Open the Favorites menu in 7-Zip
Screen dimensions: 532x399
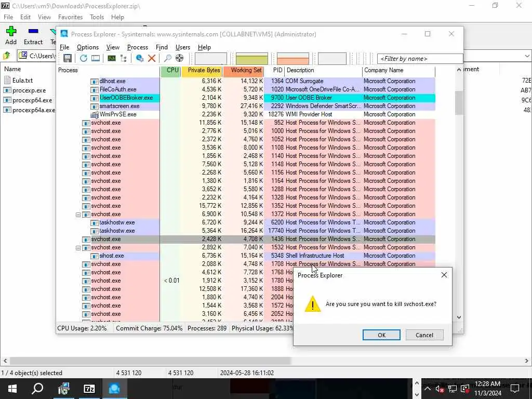70,17
